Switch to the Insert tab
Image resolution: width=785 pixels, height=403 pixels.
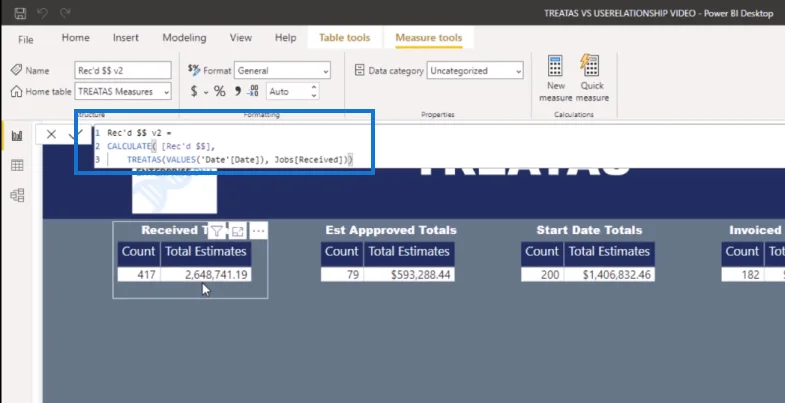point(126,38)
